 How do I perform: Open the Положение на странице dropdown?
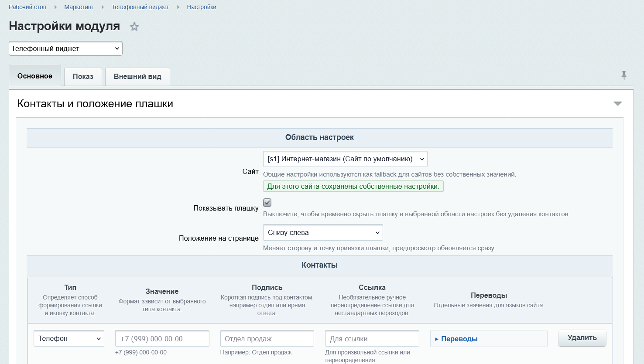(323, 233)
